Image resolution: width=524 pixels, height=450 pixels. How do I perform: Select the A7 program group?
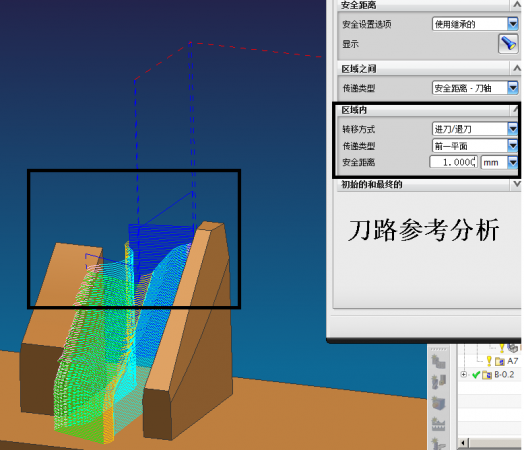click(x=513, y=361)
